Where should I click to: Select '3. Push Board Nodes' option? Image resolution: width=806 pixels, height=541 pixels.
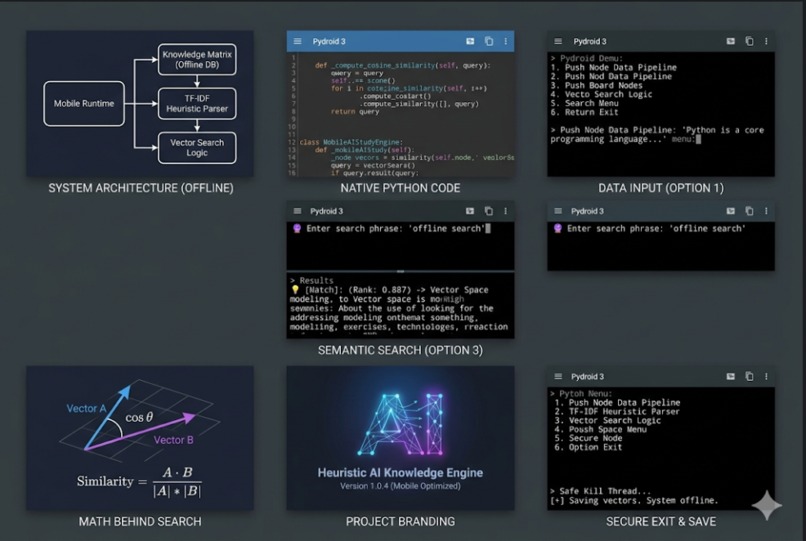(596, 85)
